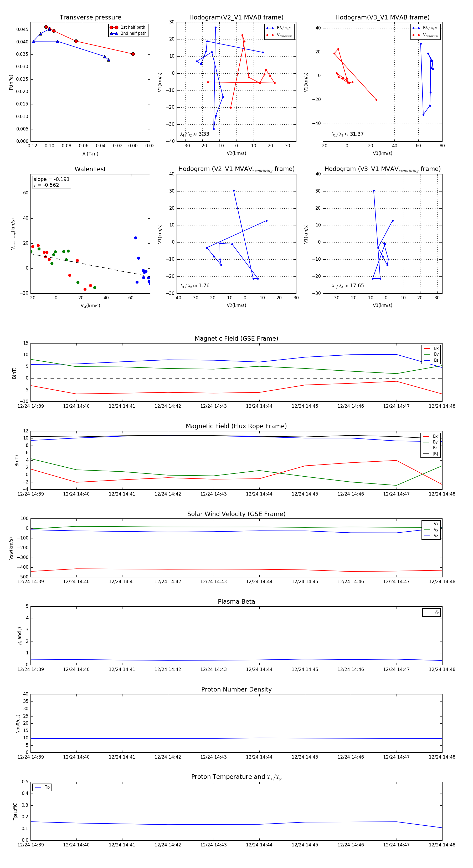
Task: Click the 'Magnetic Field (GSE Frame)' title
Action: pos(236,339)
